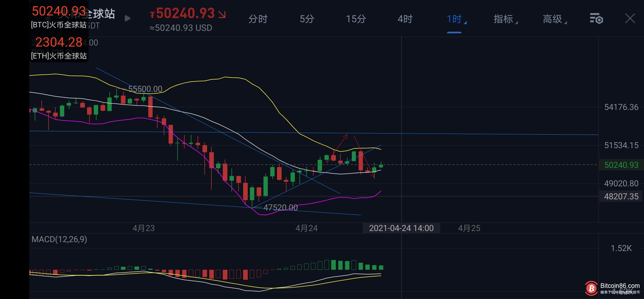Screen dimensions: 644x299
Task: Tap the play triangle beside the pair name
Action: coord(127,18)
